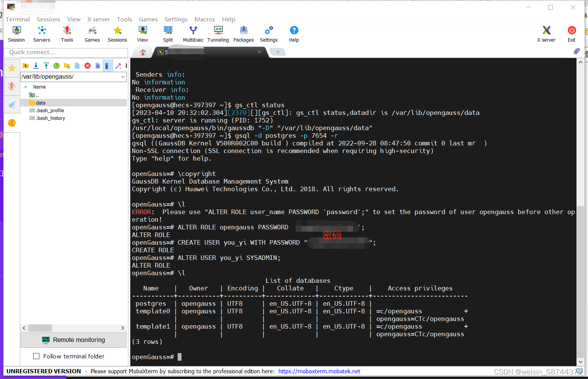Open the Tools sidebar tab
Image resolution: width=588 pixels, height=379 pixels.
point(12,86)
